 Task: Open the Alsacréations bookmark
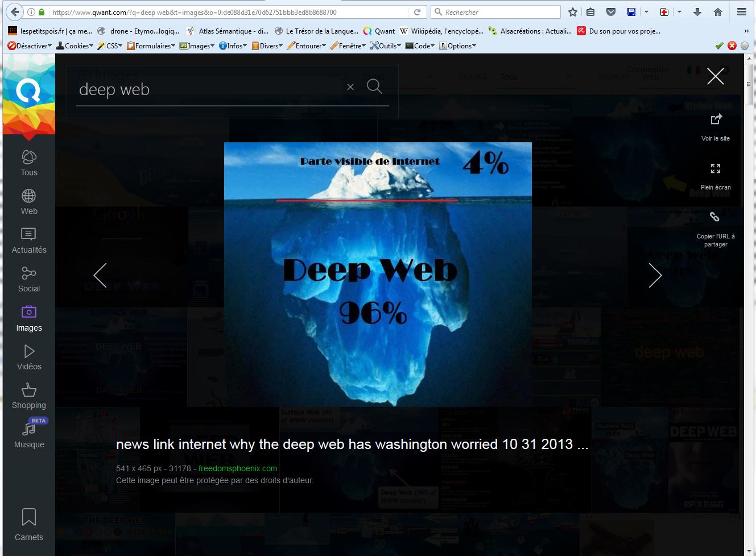530,31
